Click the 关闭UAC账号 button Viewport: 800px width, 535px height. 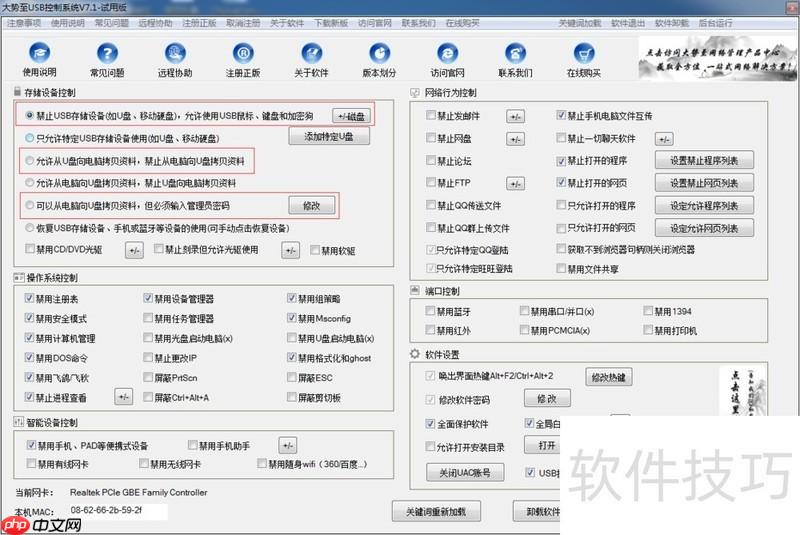coord(465,473)
